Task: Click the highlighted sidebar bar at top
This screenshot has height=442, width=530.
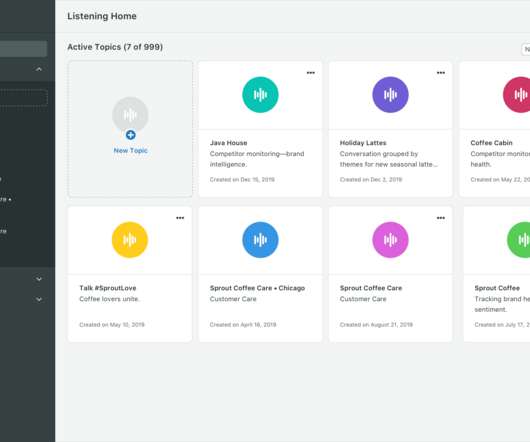Action: [x=23, y=49]
